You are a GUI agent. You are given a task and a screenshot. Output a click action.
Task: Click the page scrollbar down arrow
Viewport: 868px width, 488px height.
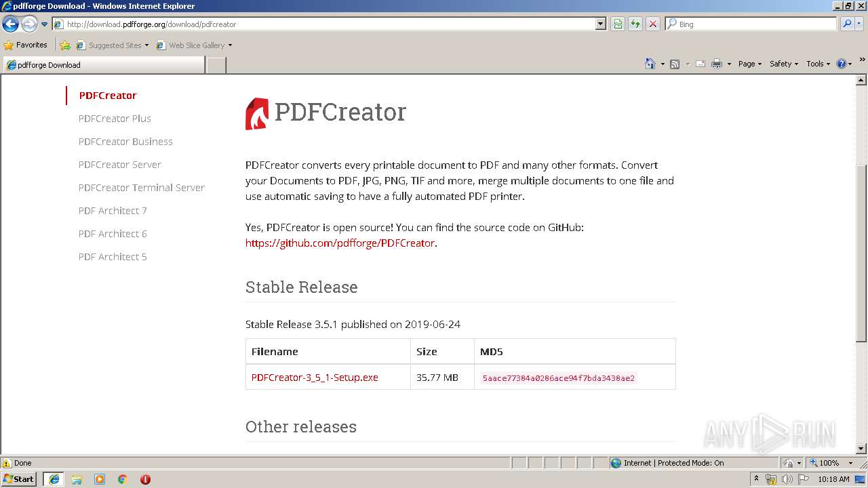pos(861,448)
